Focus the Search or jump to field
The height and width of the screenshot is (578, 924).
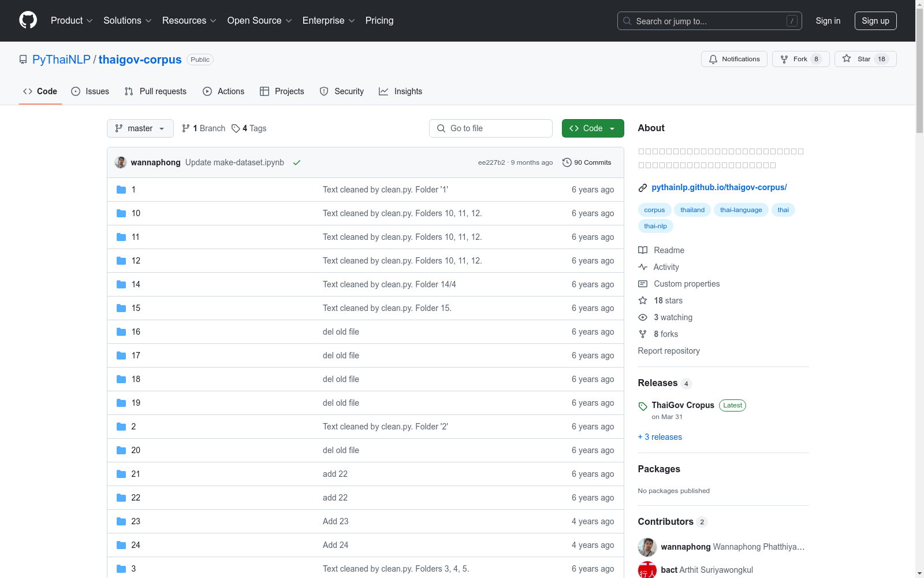point(710,21)
